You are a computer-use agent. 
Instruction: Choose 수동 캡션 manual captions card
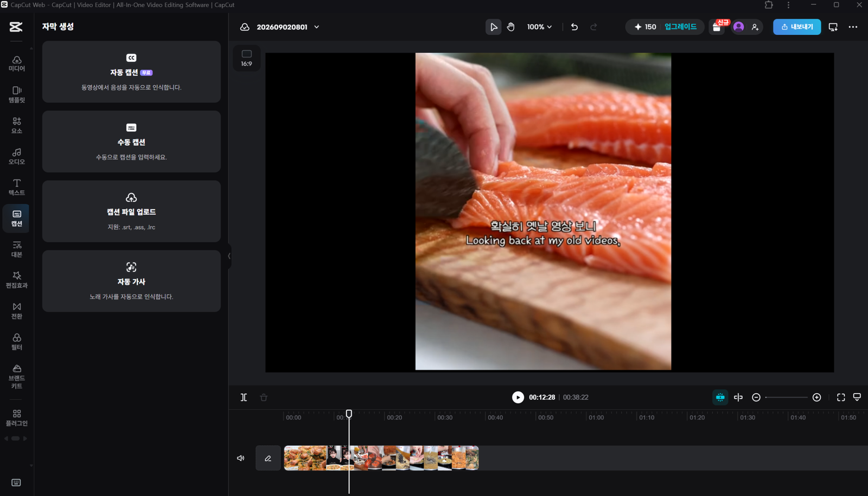[x=131, y=141]
